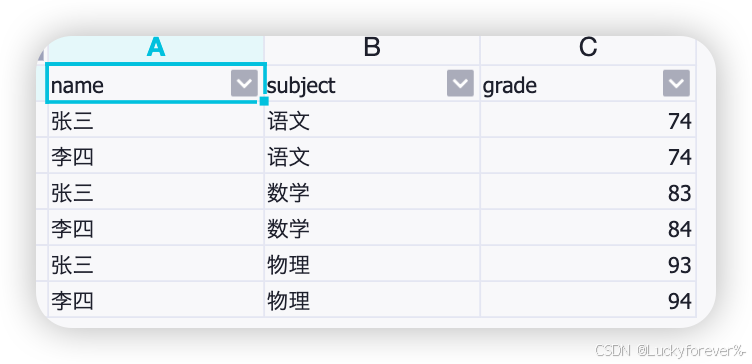Click the fill handle of the selected cell
This screenshot has width=752, height=364.
[264, 101]
